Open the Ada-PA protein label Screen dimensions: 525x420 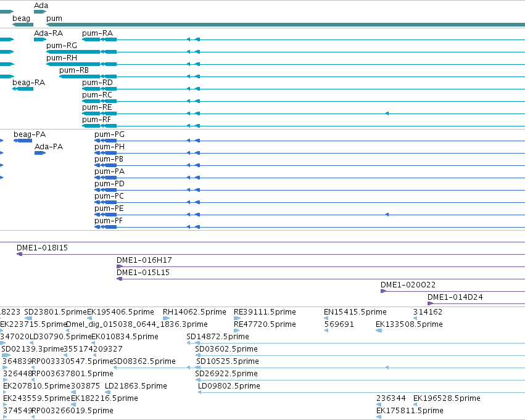49,147
